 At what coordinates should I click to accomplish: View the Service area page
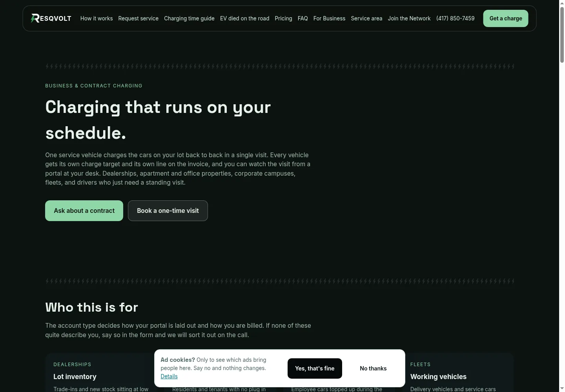click(366, 18)
